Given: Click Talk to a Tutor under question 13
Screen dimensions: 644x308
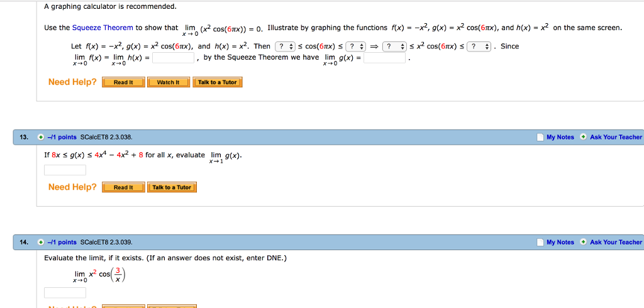Looking at the screenshot, I should click(x=172, y=187).
